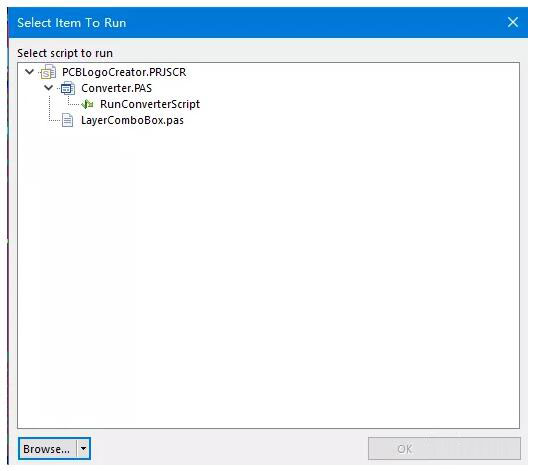Click empty white space in script list
This screenshot has height=471, width=534.
268,272
